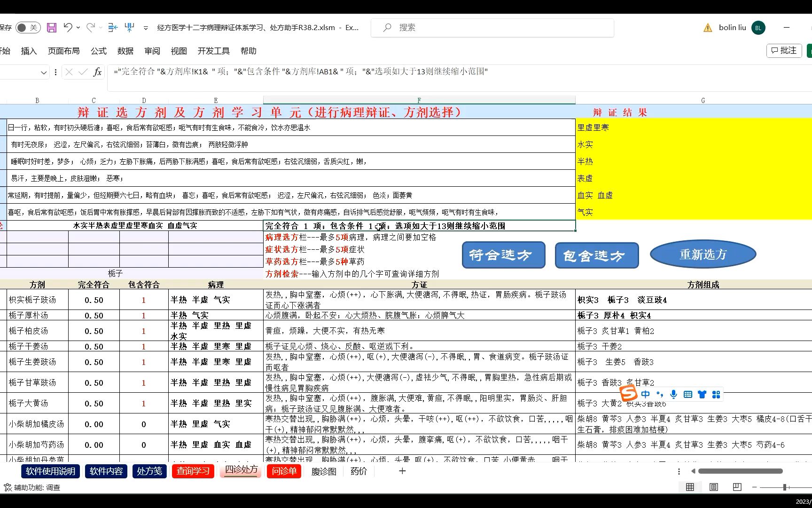
Task: Open the 数据 ribbon tab
Action: click(125, 51)
